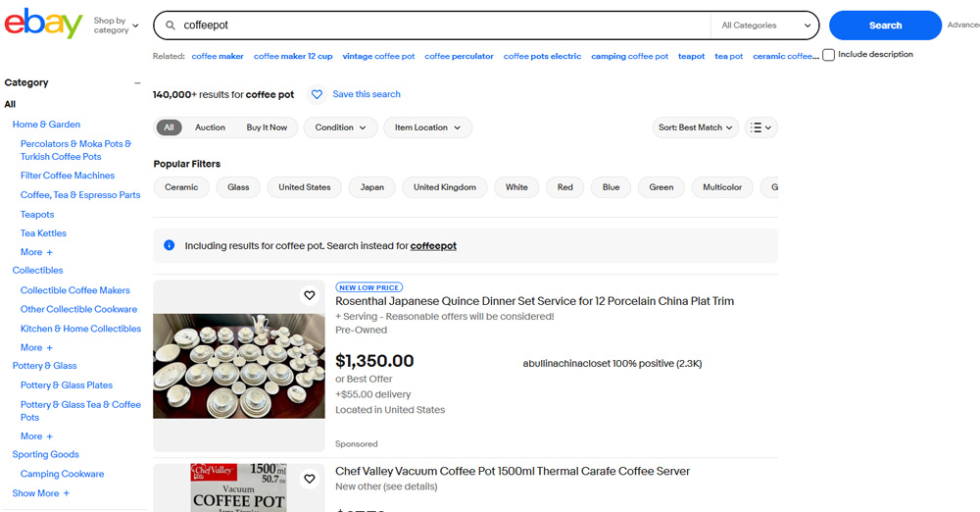Click the blue info icon in notice

(170, 245)
